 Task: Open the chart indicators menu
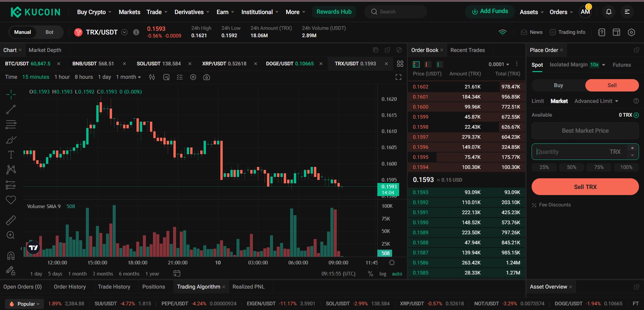coord(166,77)
